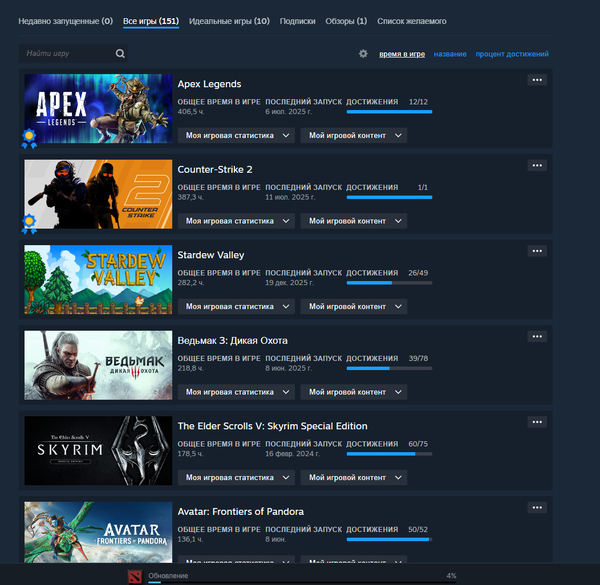This screenshot has height=585, width=600.
Task: Click Avatar playtime 136,1 ч.
Action: (191, 539)
